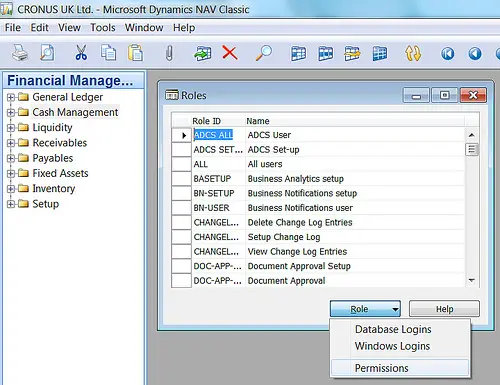This screenshot has width=500, height=385.
Task: Click the Print toolbar icon
Action: click(20, 53)
